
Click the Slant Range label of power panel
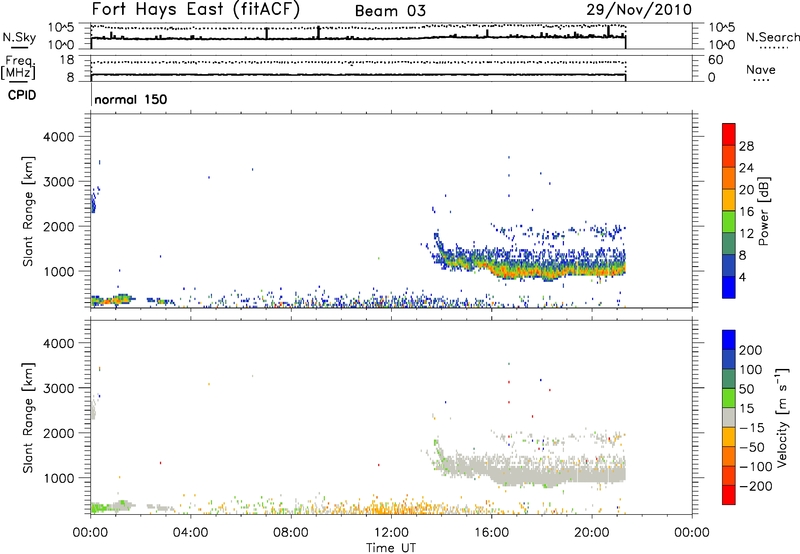[x=28, y=211]
